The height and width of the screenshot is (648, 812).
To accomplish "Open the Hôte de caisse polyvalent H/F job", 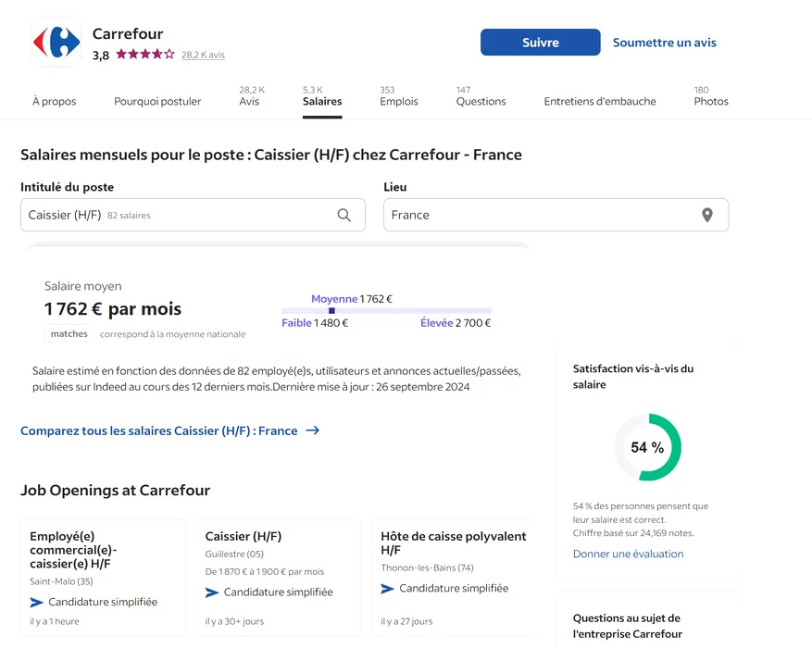I will coord(453,542).
